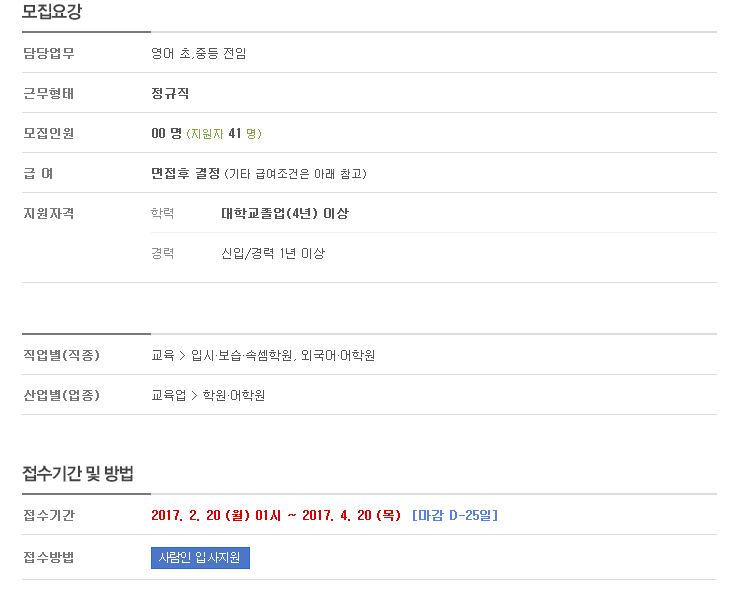Open 학원·어학원 industry link
Screen dimensions: 743x609
234,395
